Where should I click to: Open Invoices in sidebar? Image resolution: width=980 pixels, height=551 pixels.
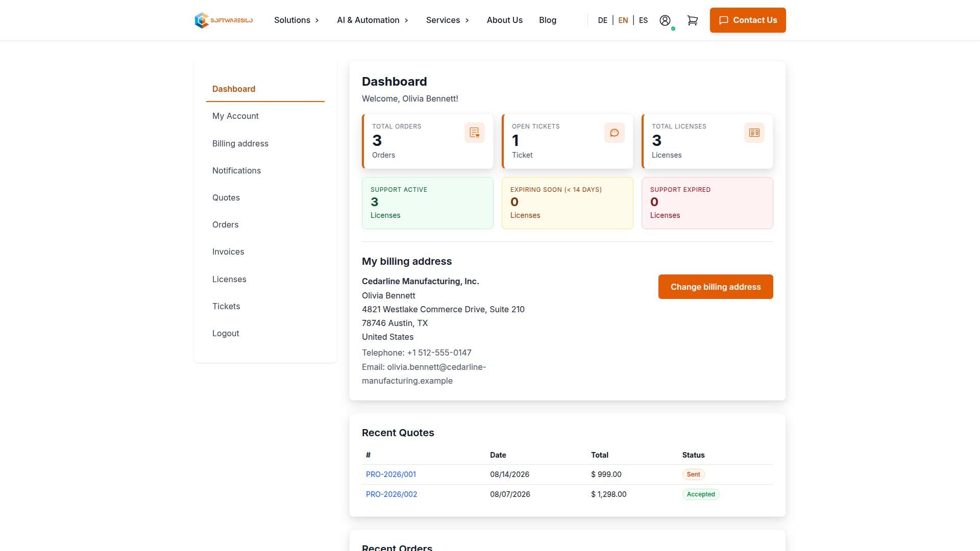(265, 252)
